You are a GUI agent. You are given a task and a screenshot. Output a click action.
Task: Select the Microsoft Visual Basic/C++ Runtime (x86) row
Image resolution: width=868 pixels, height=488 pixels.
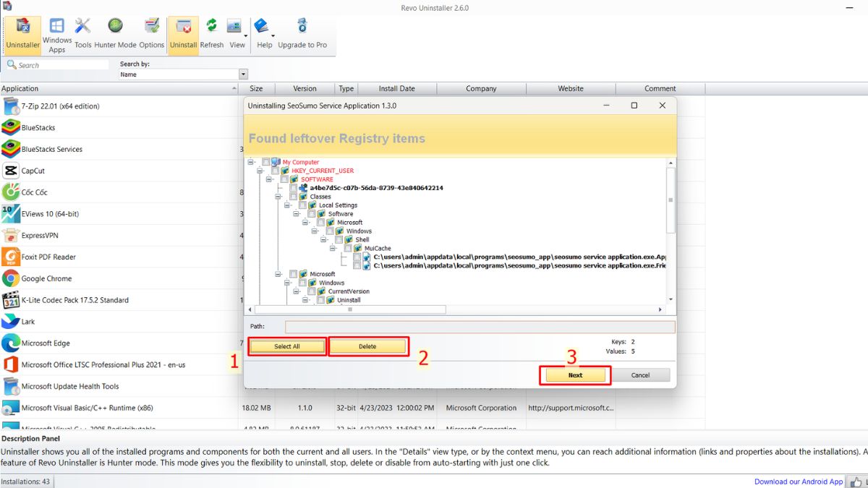pos(353,408)
